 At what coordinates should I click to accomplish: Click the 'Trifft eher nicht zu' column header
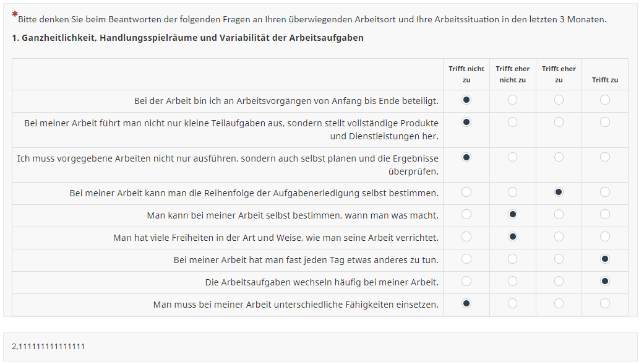point(512,74)
